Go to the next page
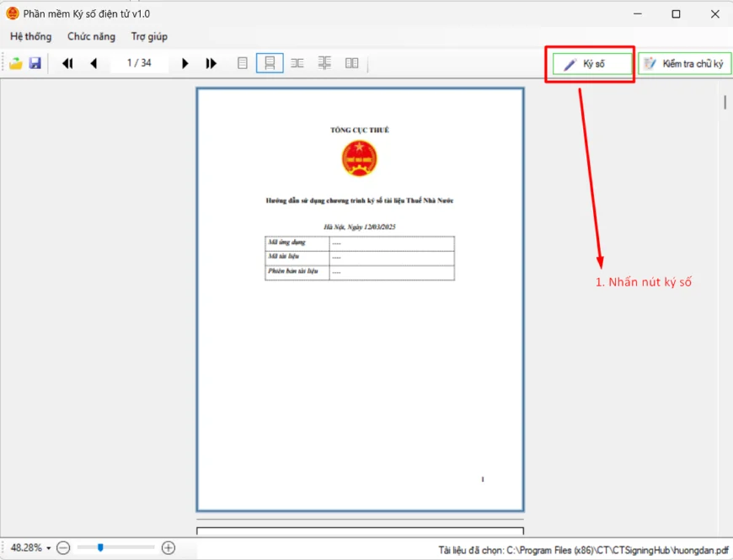 185,63
